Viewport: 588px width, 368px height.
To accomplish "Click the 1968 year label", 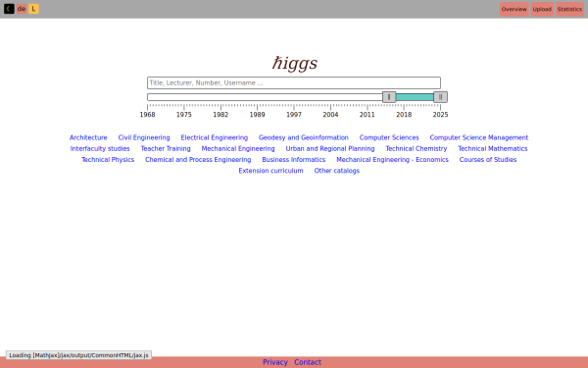I will [147, 115].
